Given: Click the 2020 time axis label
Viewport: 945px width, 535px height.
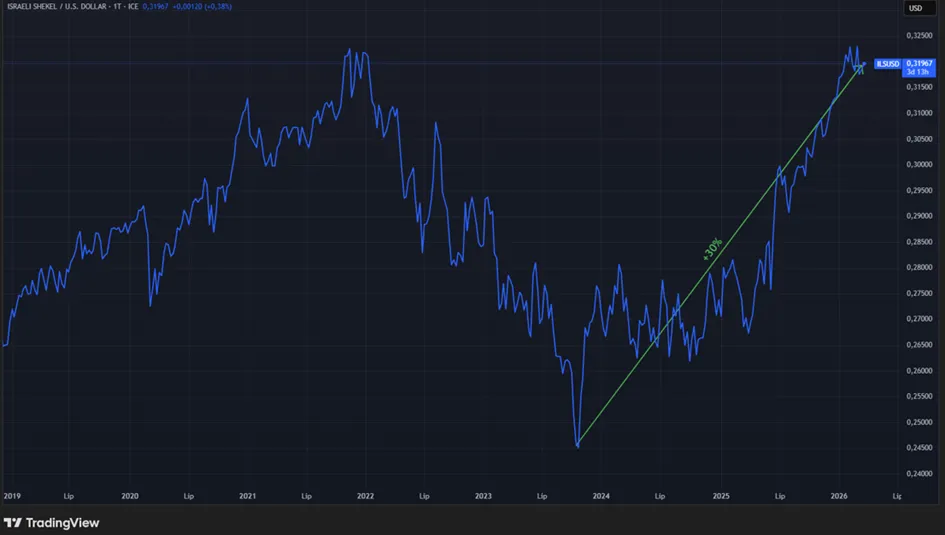Looking at the screenshot, I should (130, 496).
